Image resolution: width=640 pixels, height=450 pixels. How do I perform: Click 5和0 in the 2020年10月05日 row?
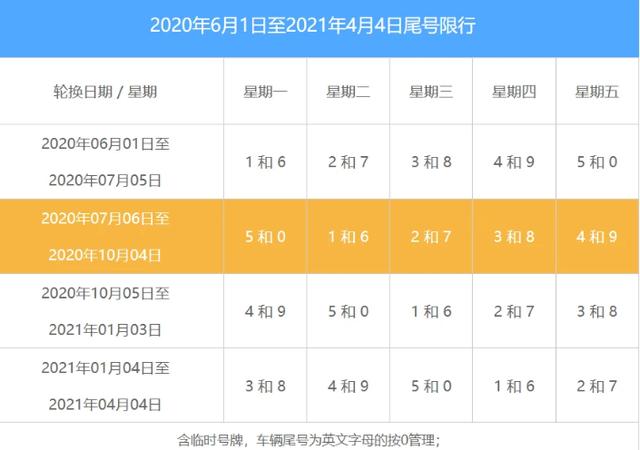(348, 312)
